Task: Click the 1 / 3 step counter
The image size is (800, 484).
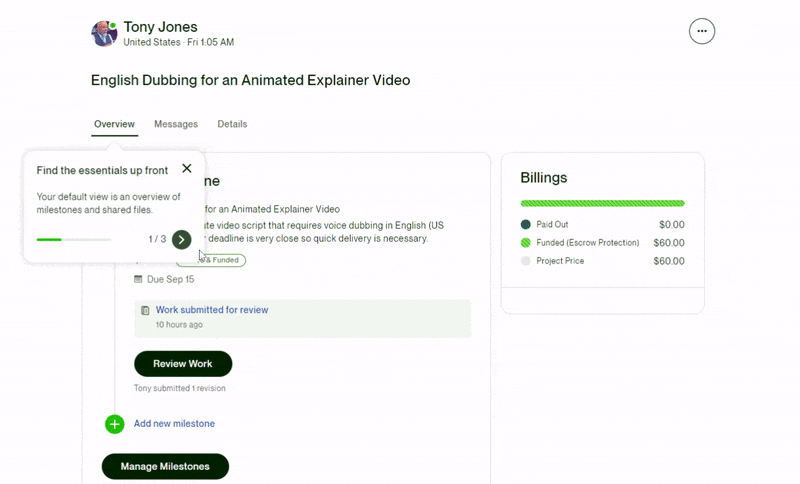Action: 157,239
